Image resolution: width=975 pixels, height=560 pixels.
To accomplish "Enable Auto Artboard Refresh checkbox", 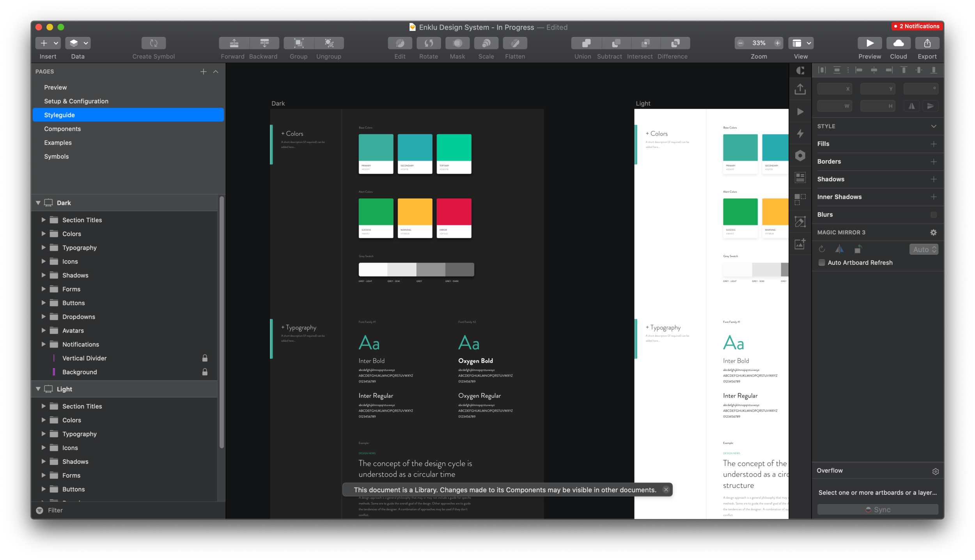I will [822, 262].
